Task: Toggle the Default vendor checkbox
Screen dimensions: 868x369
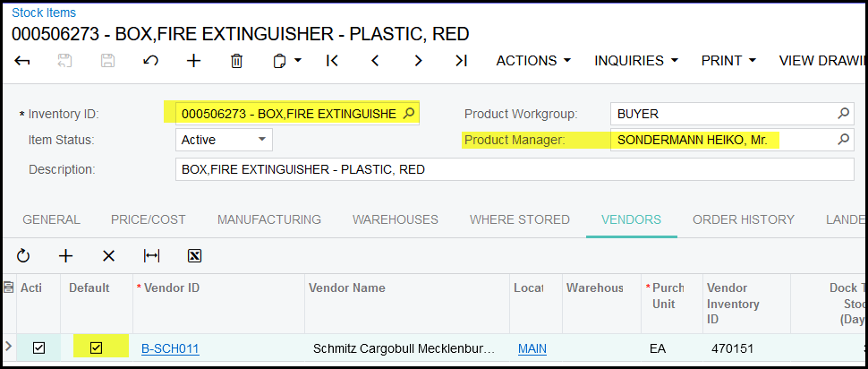Action: (97, 348)
